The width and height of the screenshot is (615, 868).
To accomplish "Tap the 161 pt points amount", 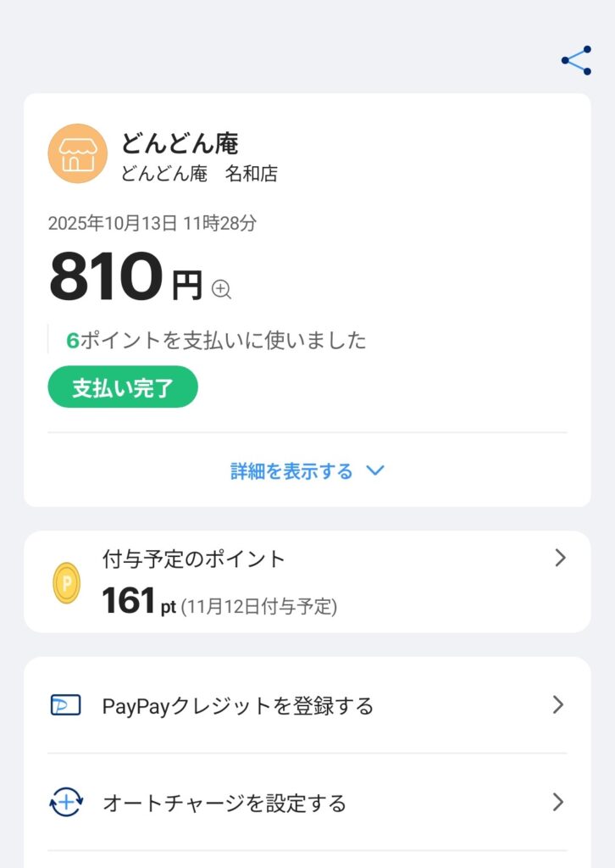I will tap(138, 601).
